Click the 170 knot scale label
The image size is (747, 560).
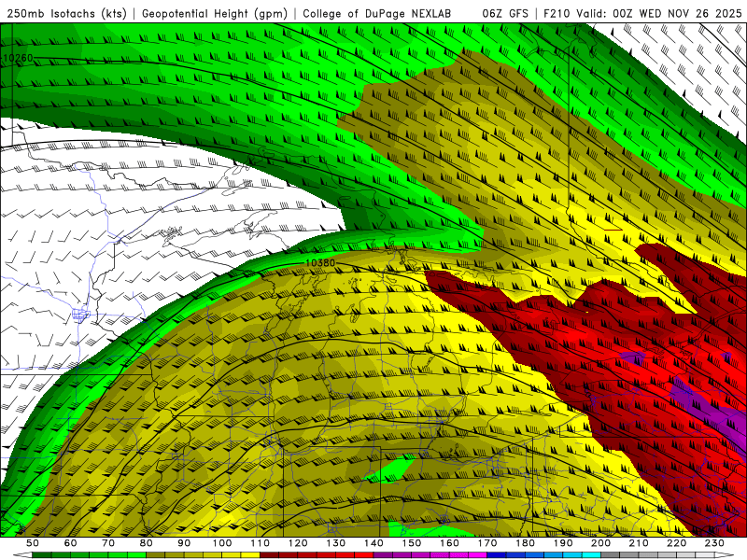(487, 543)
